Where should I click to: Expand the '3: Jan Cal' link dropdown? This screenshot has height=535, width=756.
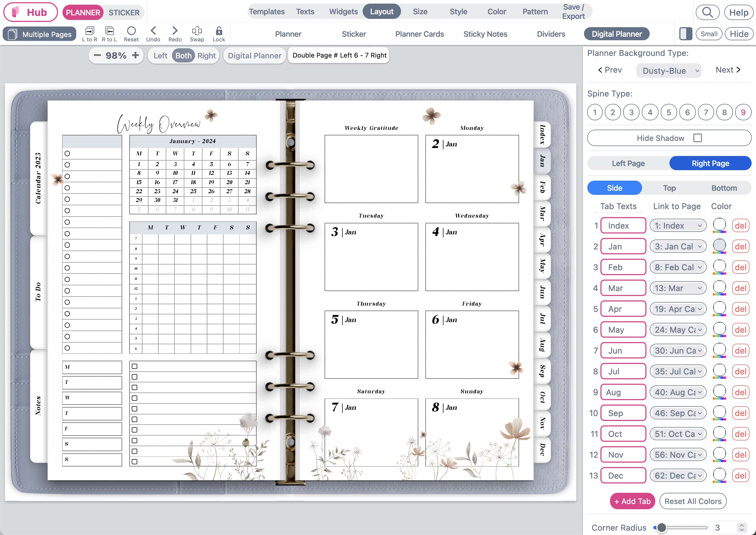(678, 247)
